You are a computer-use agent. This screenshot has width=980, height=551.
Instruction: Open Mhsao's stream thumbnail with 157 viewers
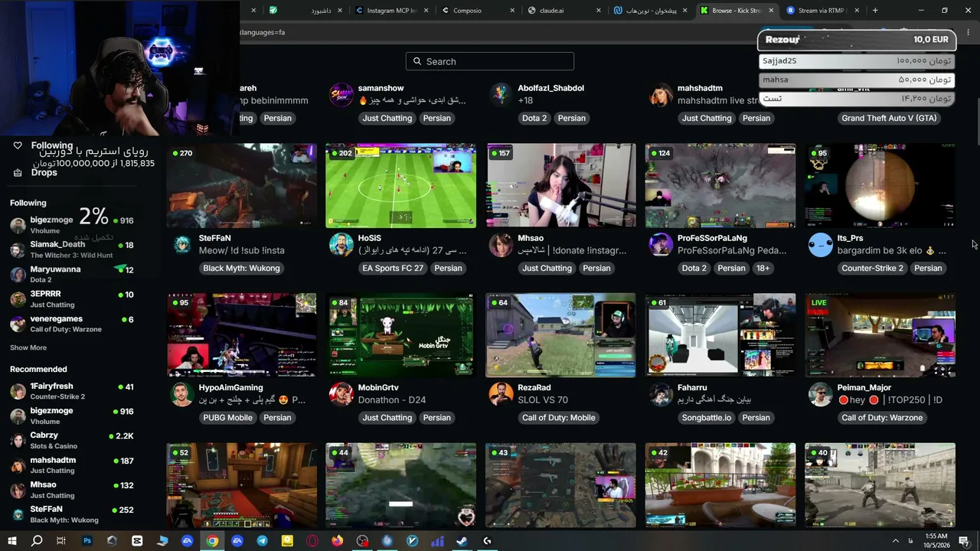(x=560, y=186)
